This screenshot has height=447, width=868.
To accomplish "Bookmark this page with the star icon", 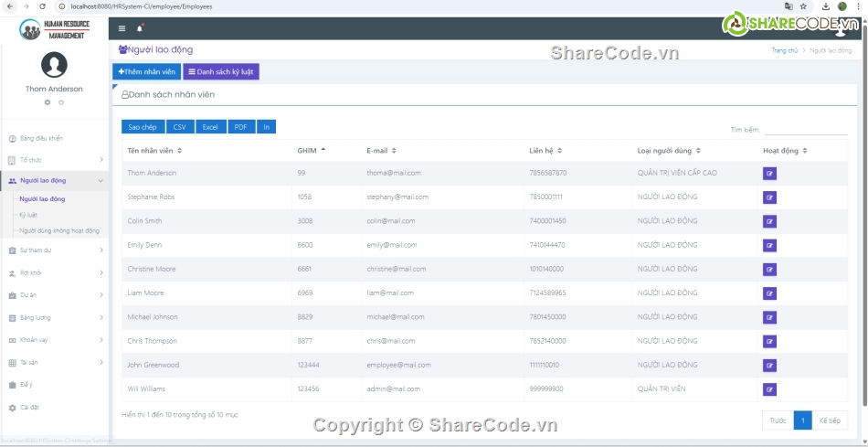I will tap(803, 6).
